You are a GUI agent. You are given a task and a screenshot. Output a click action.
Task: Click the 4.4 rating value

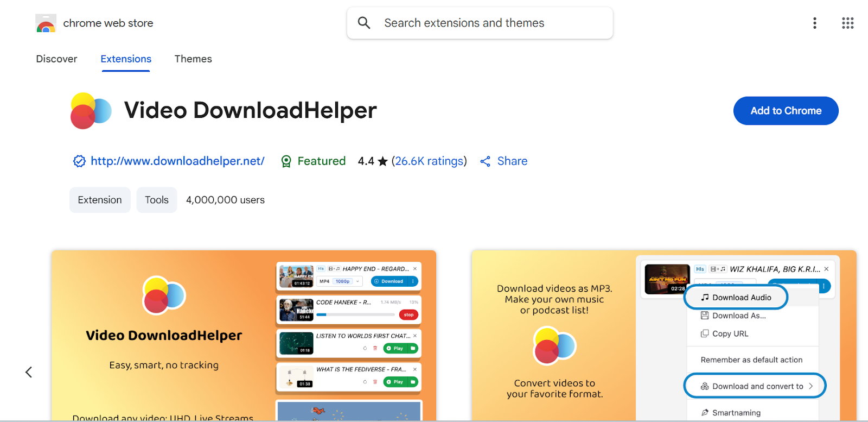point(366,161)
